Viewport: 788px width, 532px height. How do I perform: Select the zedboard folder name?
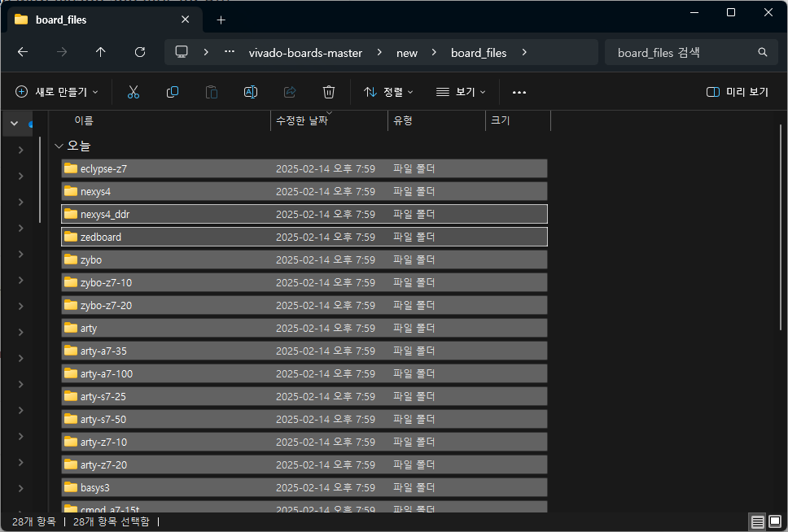[x=101, y=237]
